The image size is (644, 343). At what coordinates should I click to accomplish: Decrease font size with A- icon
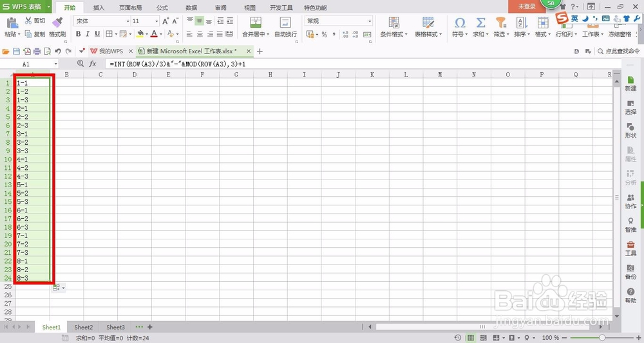tap(175, 21)
